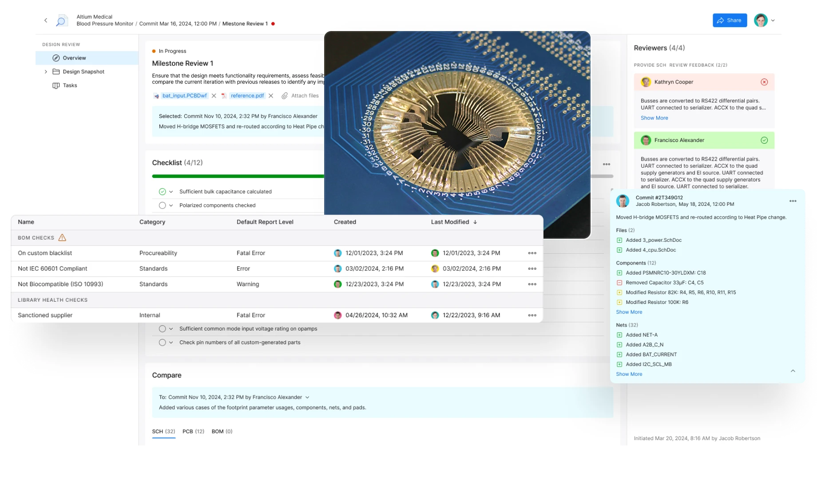Open Checklist more options menu

click(x=607, y=164)
